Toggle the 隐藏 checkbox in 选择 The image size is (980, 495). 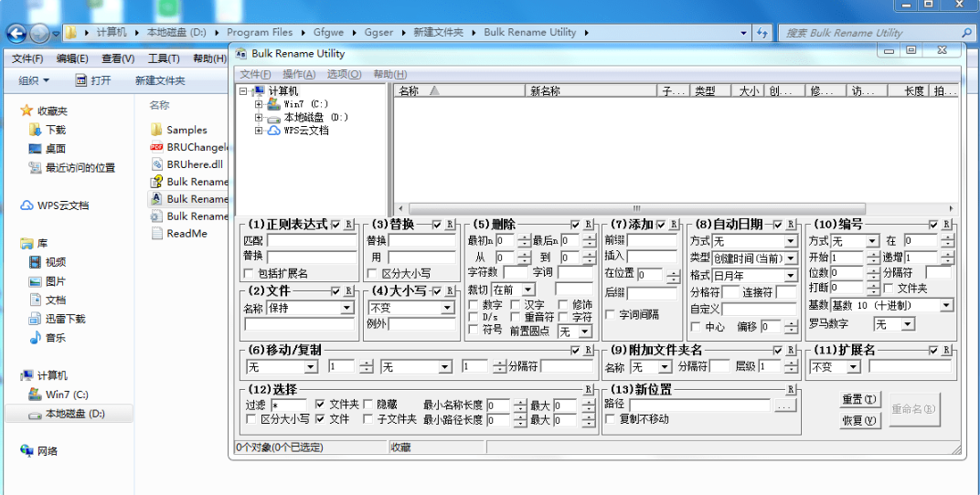point(367,405)
